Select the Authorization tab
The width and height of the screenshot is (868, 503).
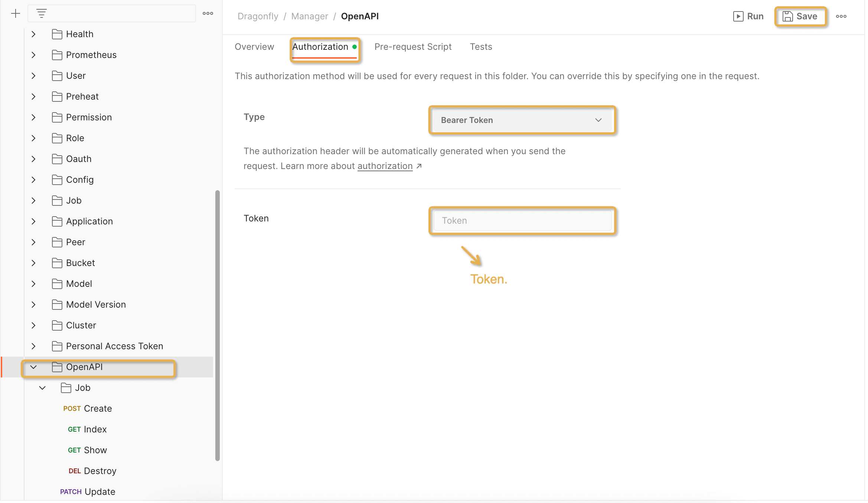(324, 47)
